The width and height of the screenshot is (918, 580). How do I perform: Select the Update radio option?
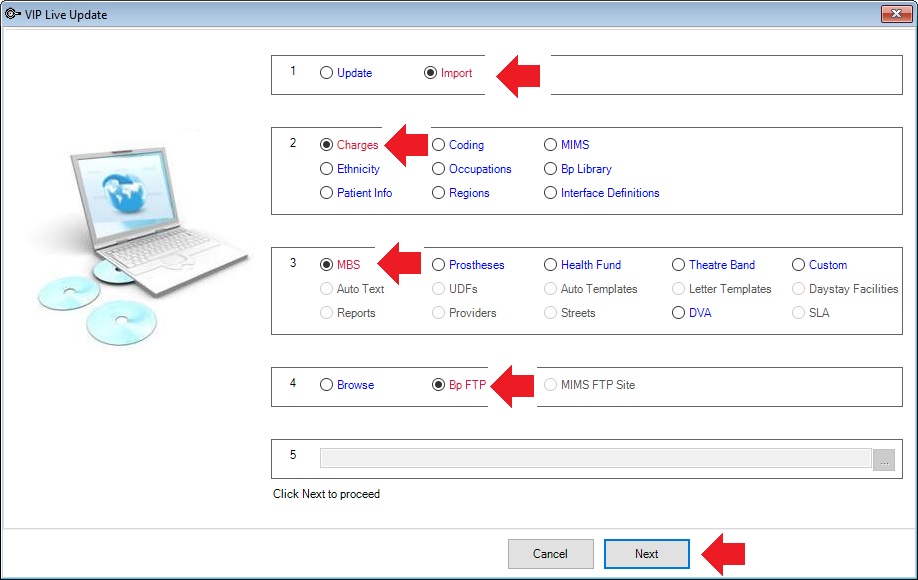coord(345,73)
